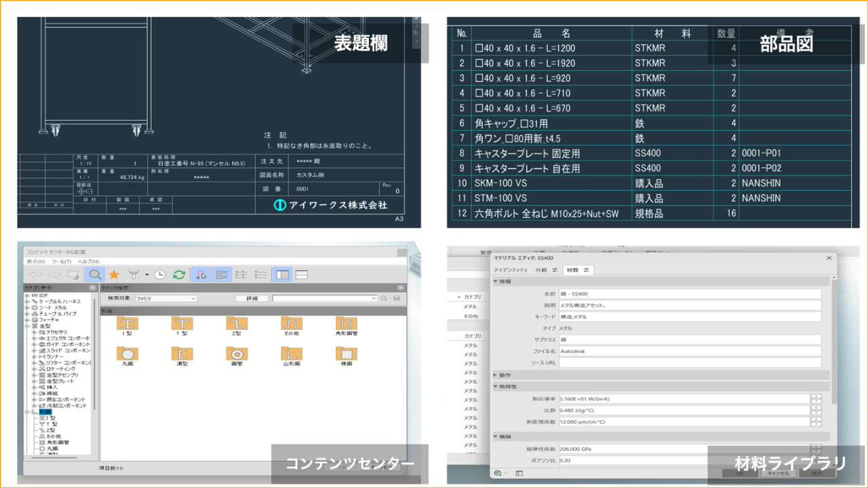
Task: Open the ヘルプ(H) menu
Action: coord(87,262)
